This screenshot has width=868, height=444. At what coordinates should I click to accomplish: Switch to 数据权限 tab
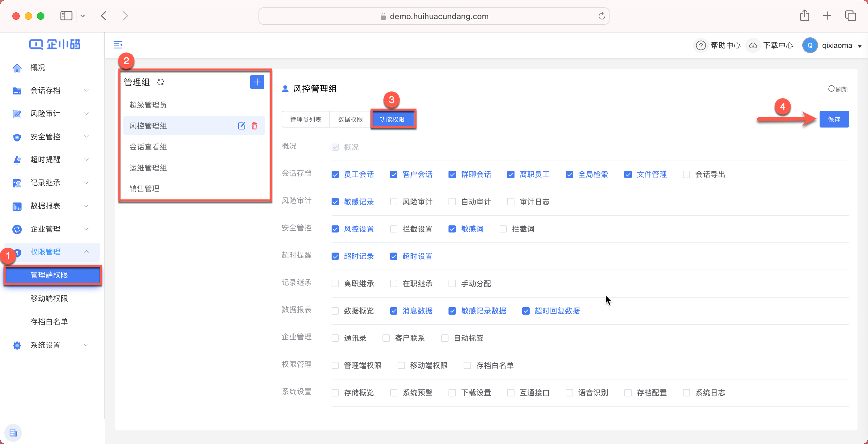tap(350, 119)
